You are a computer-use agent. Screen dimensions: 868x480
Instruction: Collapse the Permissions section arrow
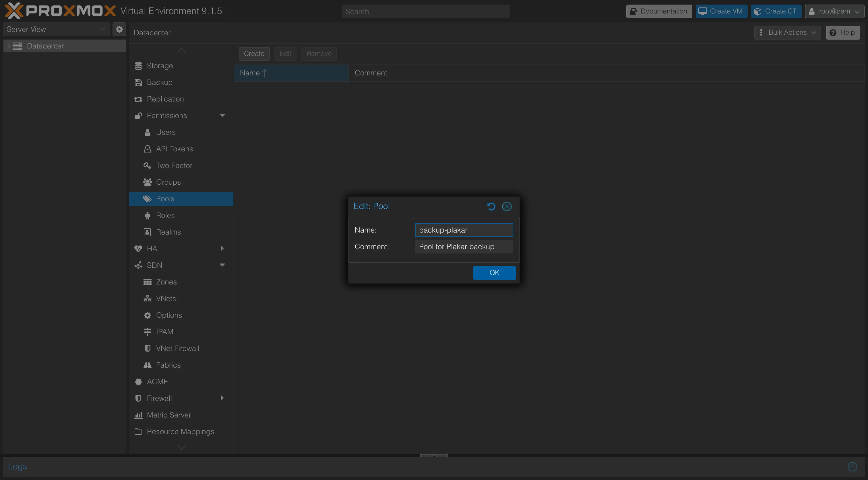pos(222,116)
